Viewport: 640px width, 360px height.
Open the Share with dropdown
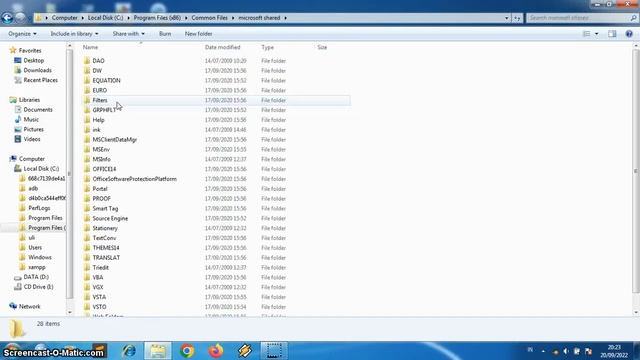point(129,34)
